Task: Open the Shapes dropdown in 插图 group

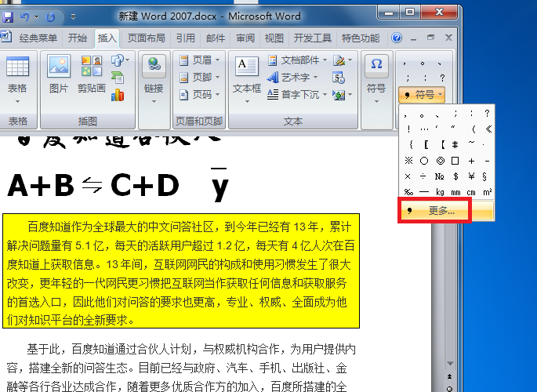Action: click(120, 60)
